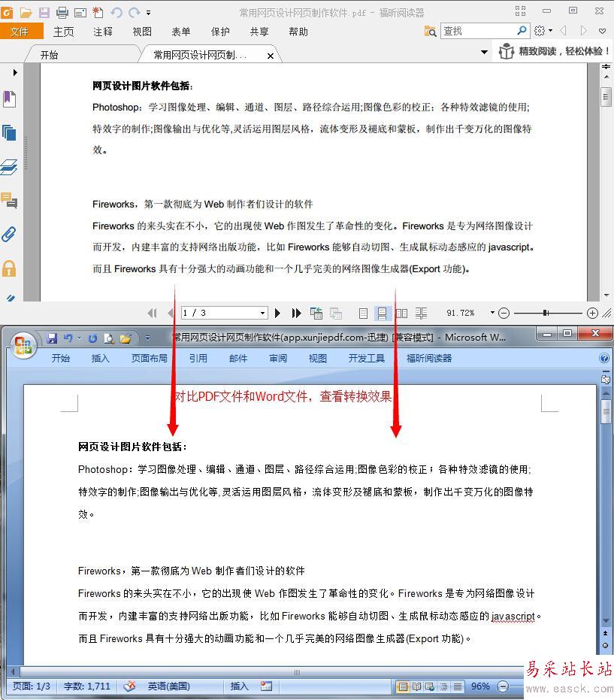
Task: Open page number 1 / 3 dropdown
Action: point(263,313)
